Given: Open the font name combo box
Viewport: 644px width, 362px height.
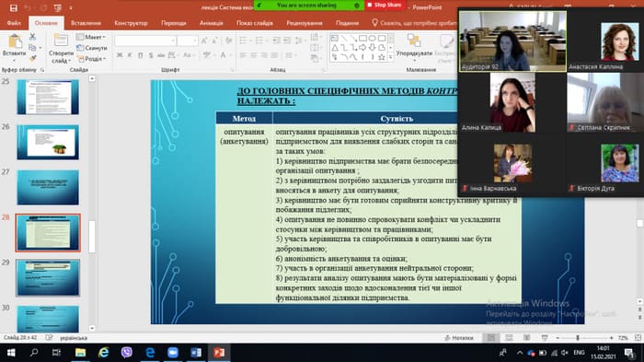Looking at the screenshot, I should coord(145,41).
